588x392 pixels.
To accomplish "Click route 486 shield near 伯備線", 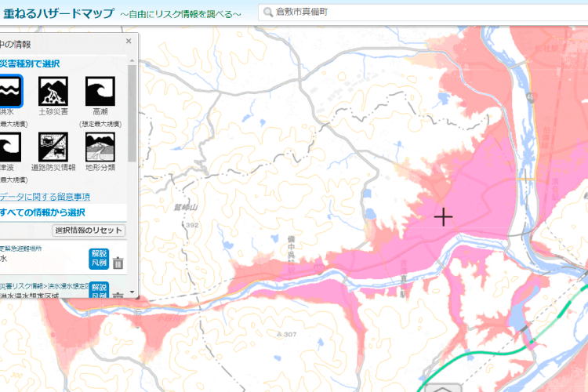I will pyautogui.click(x=530, y=97).
